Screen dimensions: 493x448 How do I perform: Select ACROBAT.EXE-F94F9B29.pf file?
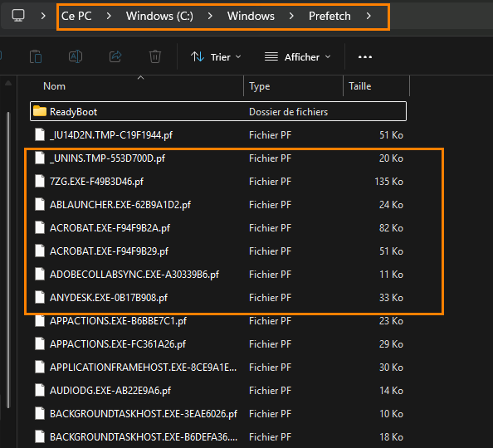click(x=218, y=251)
